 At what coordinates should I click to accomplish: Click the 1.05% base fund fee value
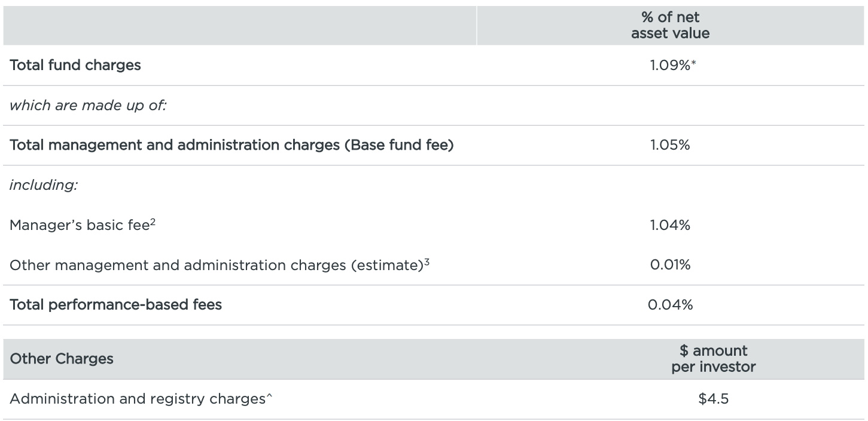click(670, 145)
